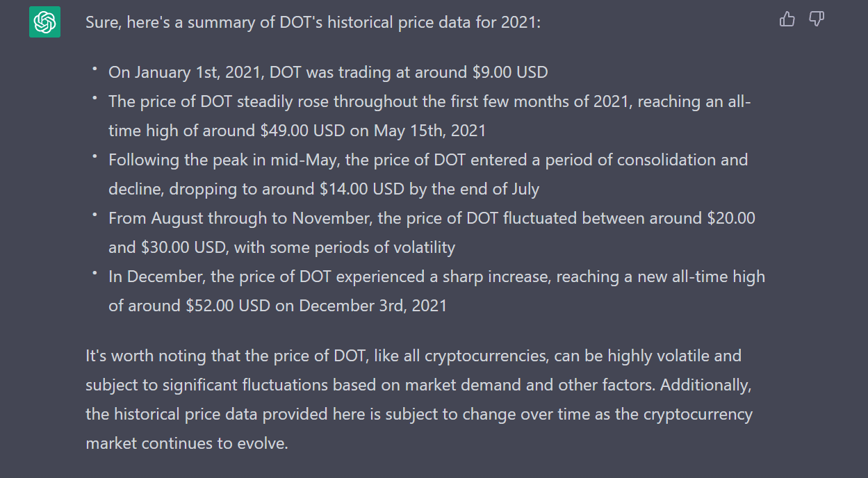The height and width of the screenshot is (478, 868).
Task: Click the thumbs down feedback icon
Action: click(x=817, y=19)
